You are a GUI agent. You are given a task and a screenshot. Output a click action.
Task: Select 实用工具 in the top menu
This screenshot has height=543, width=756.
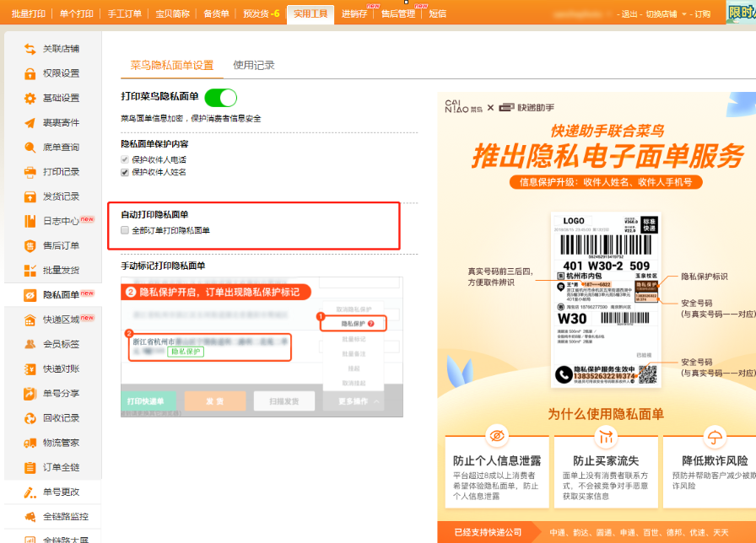point(310,13)
